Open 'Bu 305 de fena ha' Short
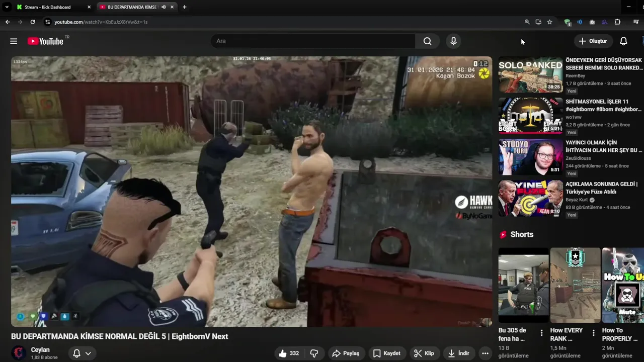 523,285
